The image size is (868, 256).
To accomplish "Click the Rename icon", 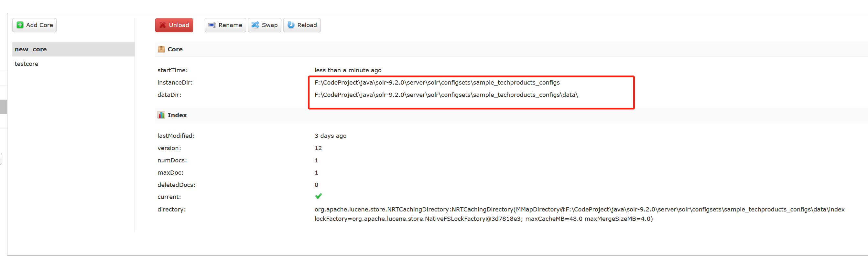I will [x=212, y=25].
